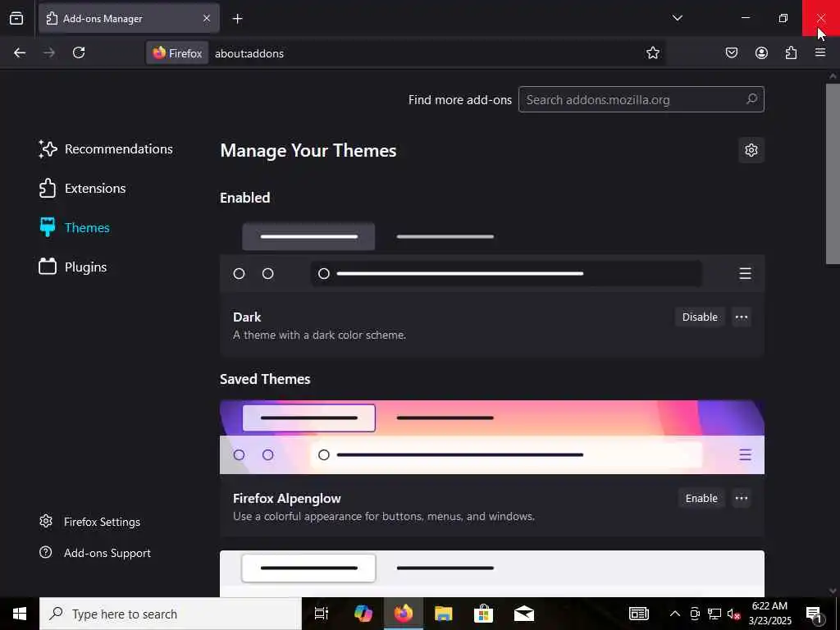Image resolution: width=840 pixels, height=630 pixels.
Task: Bookmark this page with the star
Action: (x=652, y=52)
